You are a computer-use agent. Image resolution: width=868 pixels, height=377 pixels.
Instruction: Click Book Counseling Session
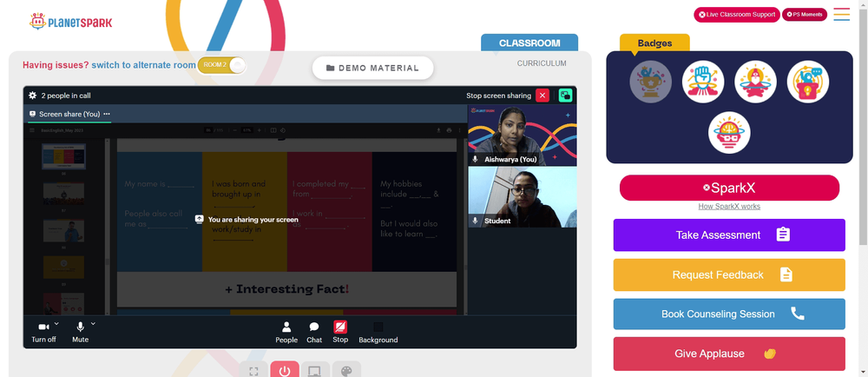729,314
